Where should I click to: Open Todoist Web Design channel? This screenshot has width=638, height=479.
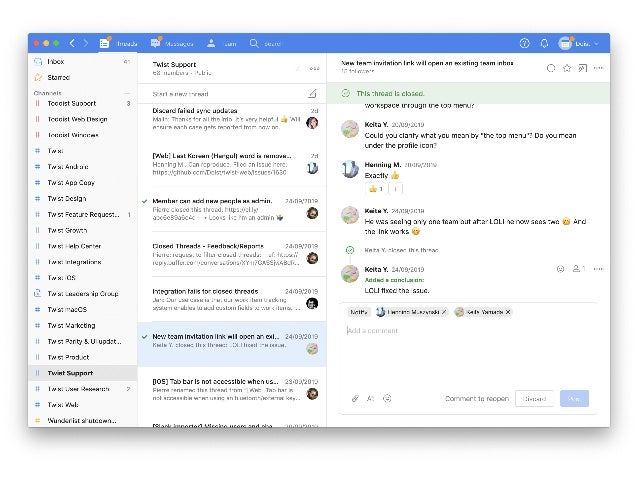pyautogui.click(x=83, y=119)
